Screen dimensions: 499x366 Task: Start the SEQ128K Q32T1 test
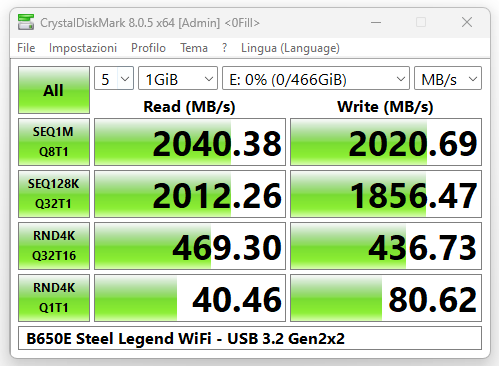point(54,194)
